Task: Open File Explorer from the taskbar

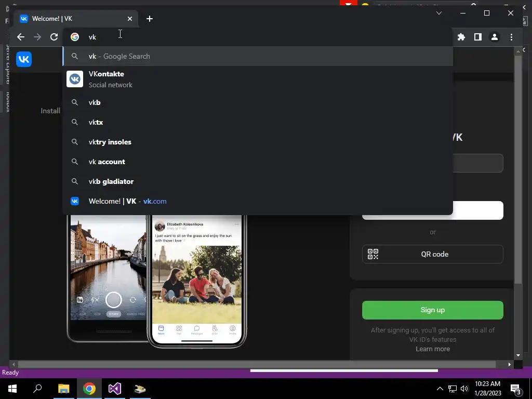Action: (x=63, y=389)
